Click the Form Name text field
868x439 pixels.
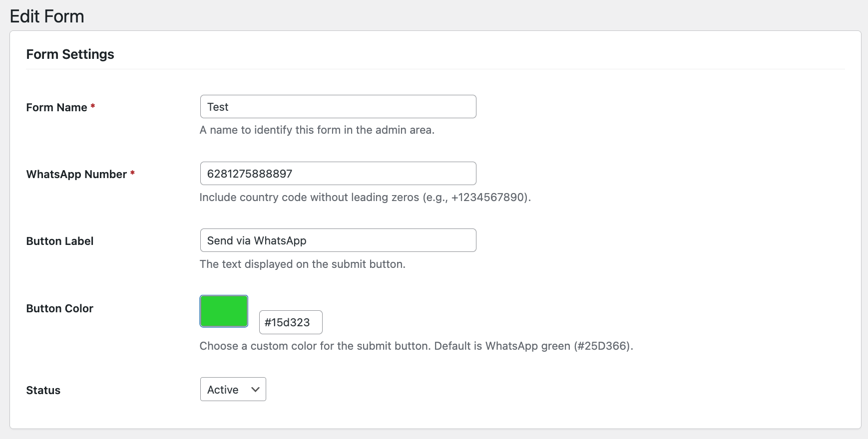click(338, 107)
